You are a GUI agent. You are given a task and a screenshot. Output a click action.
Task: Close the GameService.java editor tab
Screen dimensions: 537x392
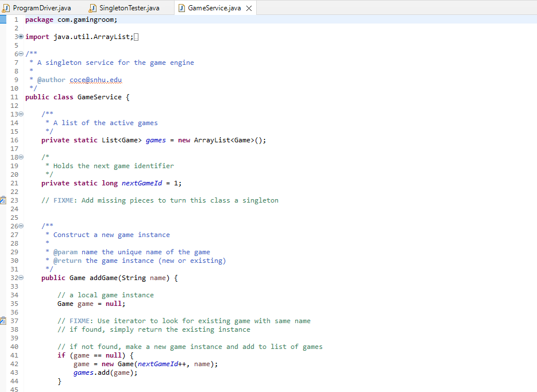[x=249, y=8]
